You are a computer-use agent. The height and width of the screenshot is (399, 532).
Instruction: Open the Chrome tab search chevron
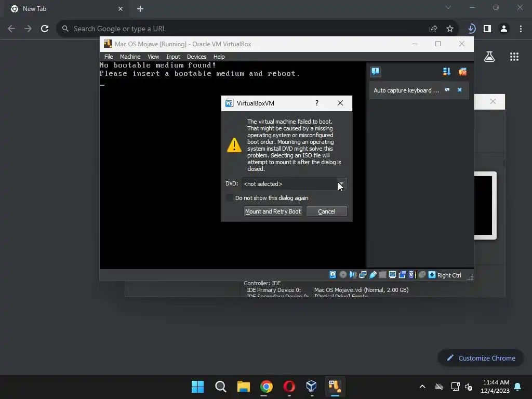pyautogui.click(x=448, y=7)
